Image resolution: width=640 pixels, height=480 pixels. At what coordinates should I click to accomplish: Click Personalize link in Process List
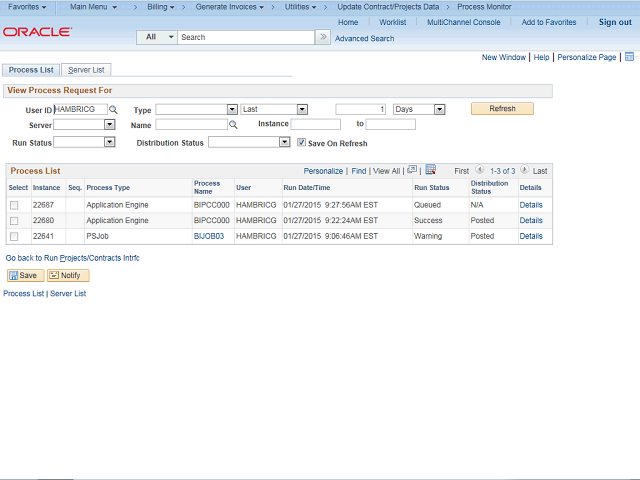click(x=323, y=171)
